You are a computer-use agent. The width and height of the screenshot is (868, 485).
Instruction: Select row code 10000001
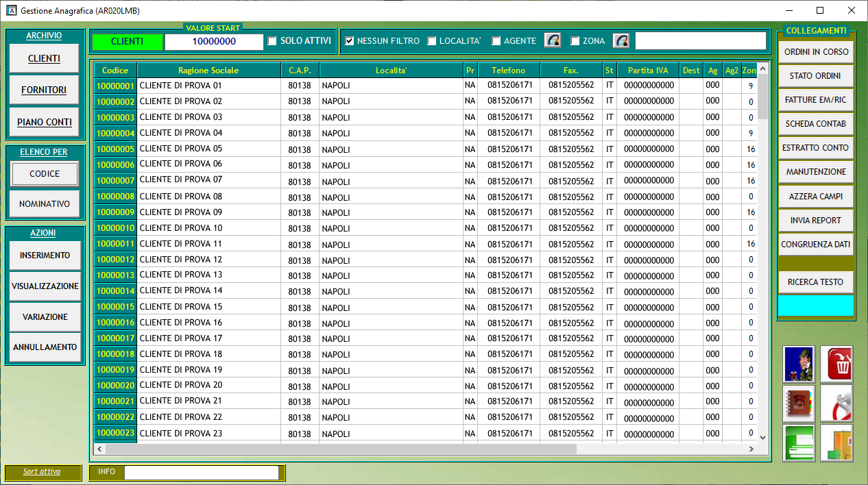(x=115, y=86)
